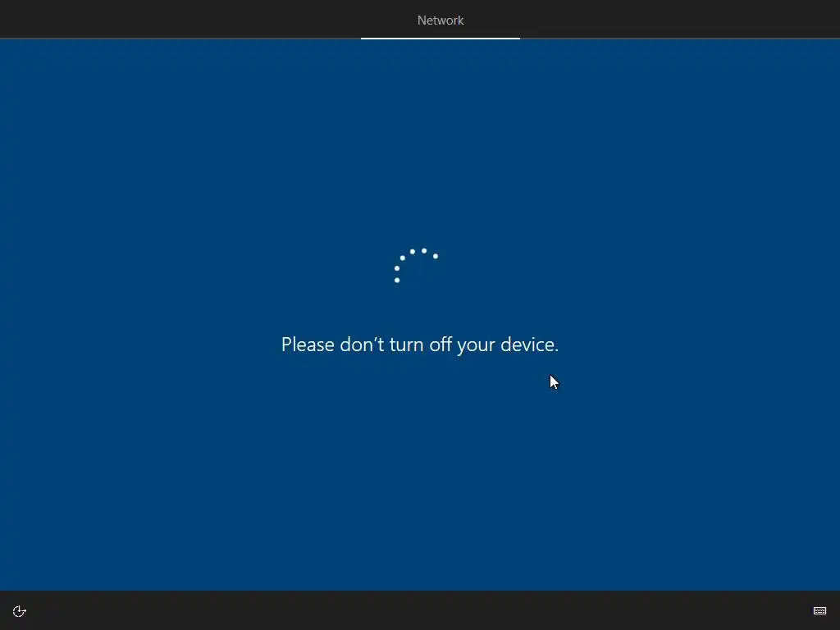840x630 pixels.
Task: Open the on-screen keyboard icon
Action: 819,610
